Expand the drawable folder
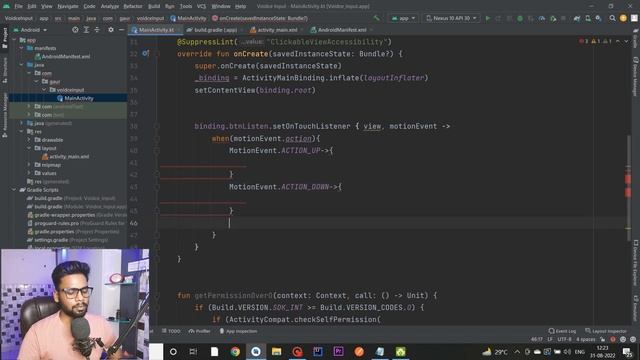Viewport: 640px width, 360px height. (x=29, y=140)
